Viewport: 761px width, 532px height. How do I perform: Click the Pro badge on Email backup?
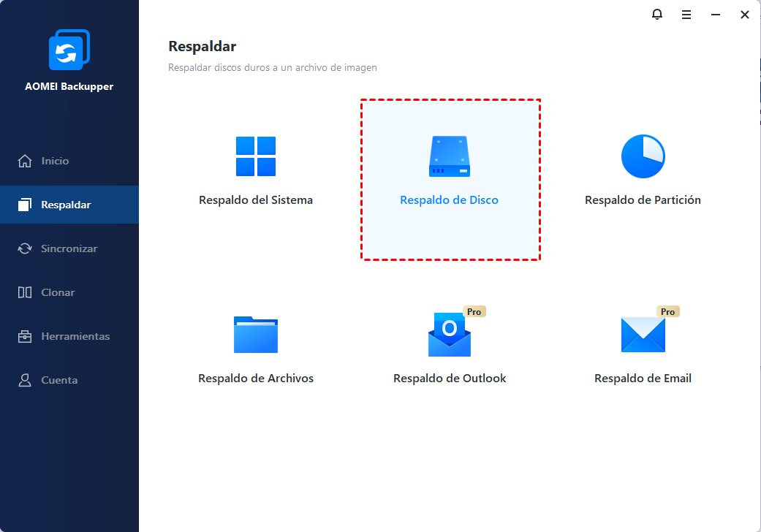click(x=668, y=312)
